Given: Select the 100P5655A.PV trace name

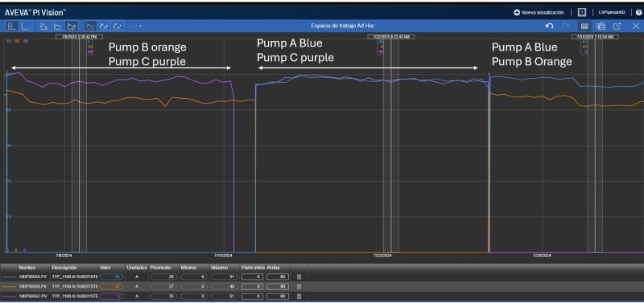Looking at the screenshot, I should (33, 277).
